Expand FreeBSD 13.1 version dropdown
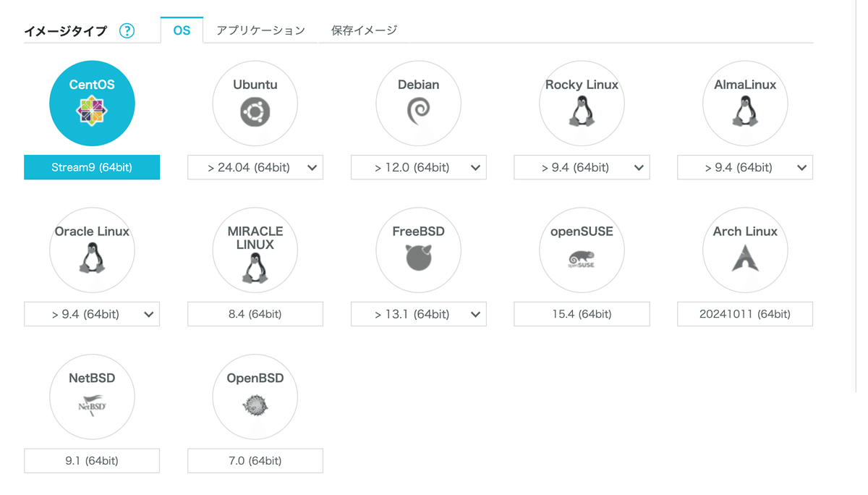 (419, 314)
